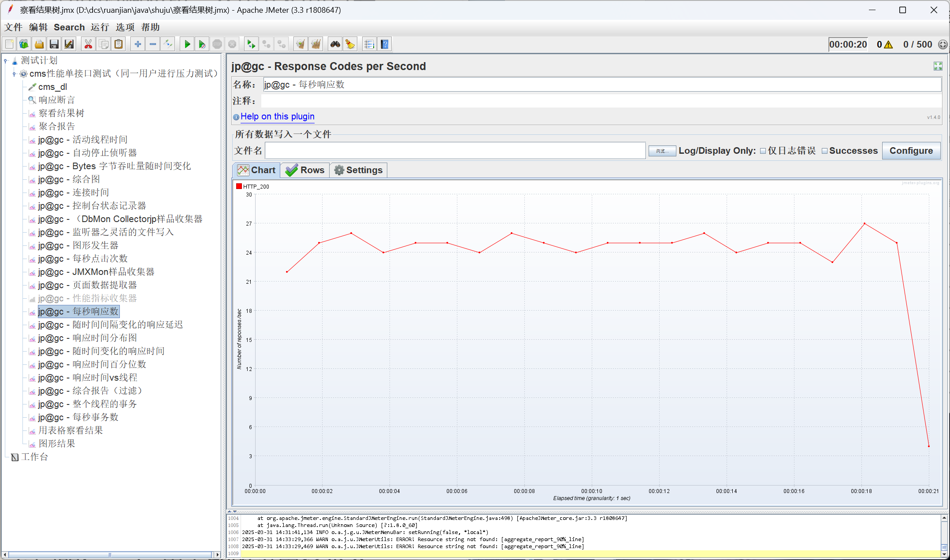Click the warning triangle error counter
Image resolution: width=950 pixels, height=560 pixels.
coord(888,45)
